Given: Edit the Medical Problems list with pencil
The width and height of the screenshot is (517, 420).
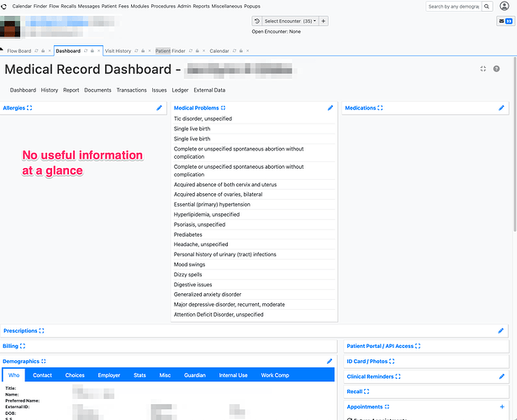Looking at the screenshot, I should pyautogui.click(x=330, y=108).
